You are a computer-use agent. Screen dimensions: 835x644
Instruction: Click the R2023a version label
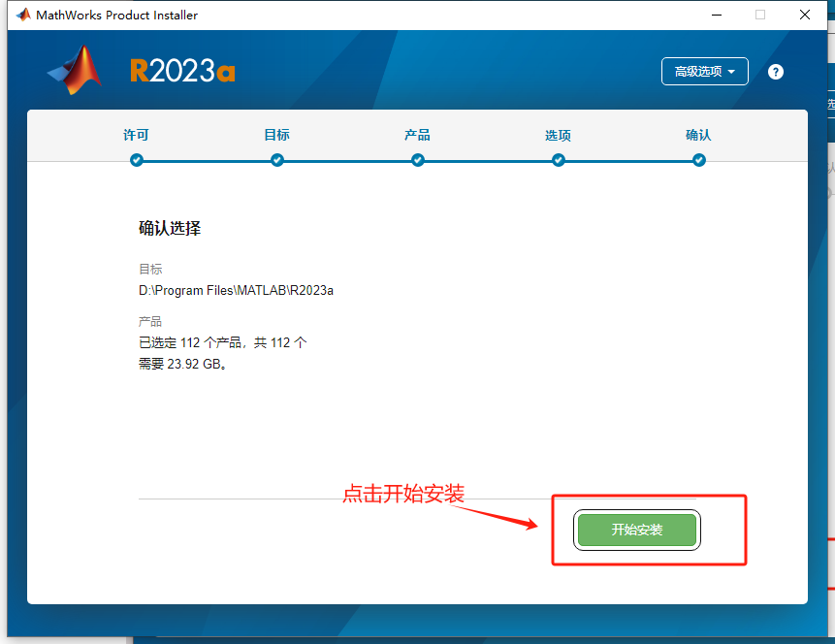(182, 71)
